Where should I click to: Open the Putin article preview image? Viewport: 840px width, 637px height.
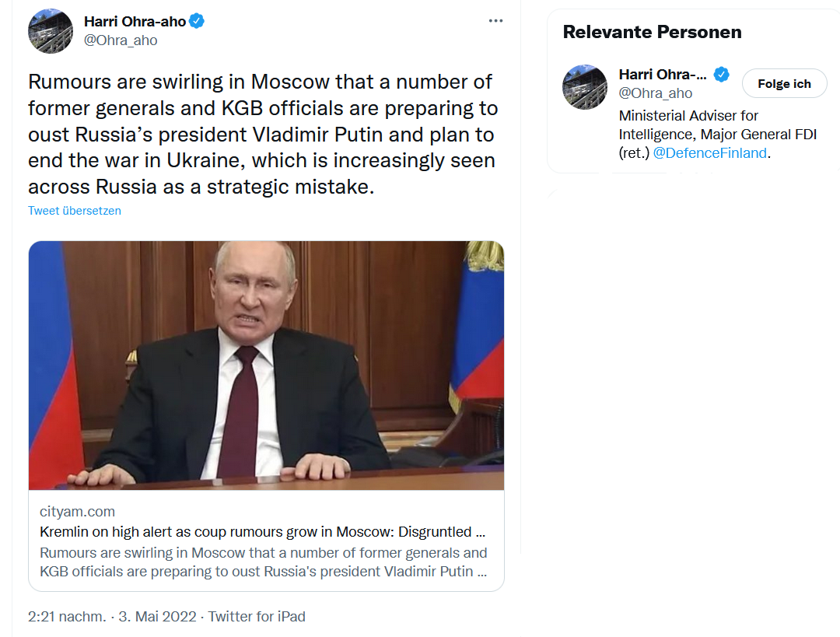point(266,366)
